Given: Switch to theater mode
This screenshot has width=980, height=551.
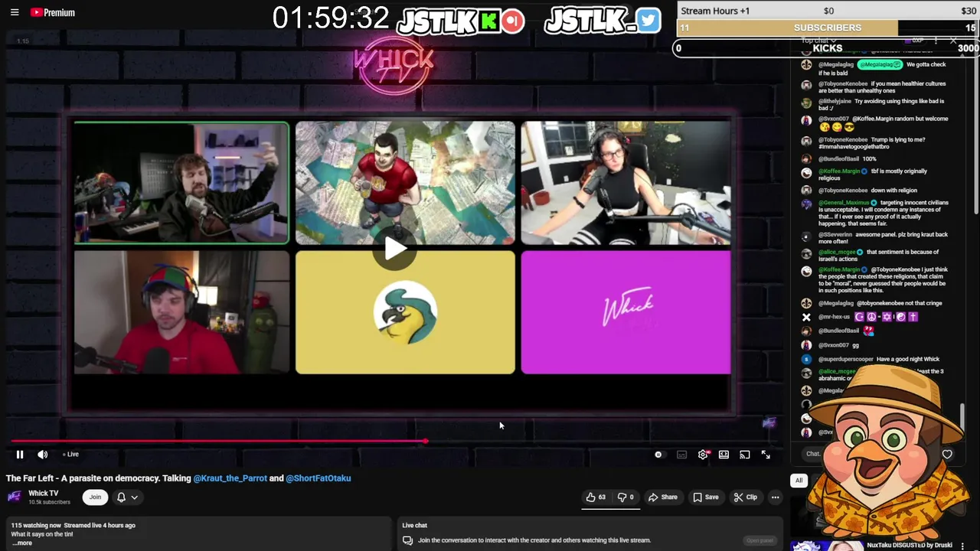Looking at the screenshot, I should [724, 455].
